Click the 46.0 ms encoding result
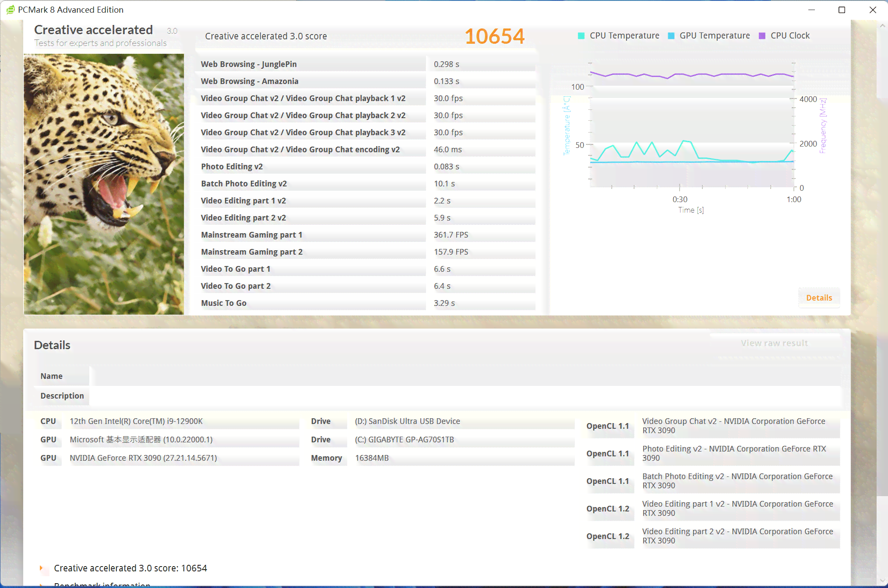Image resolution: width=888 pixels, height=588 pixels. coord(448,149)
